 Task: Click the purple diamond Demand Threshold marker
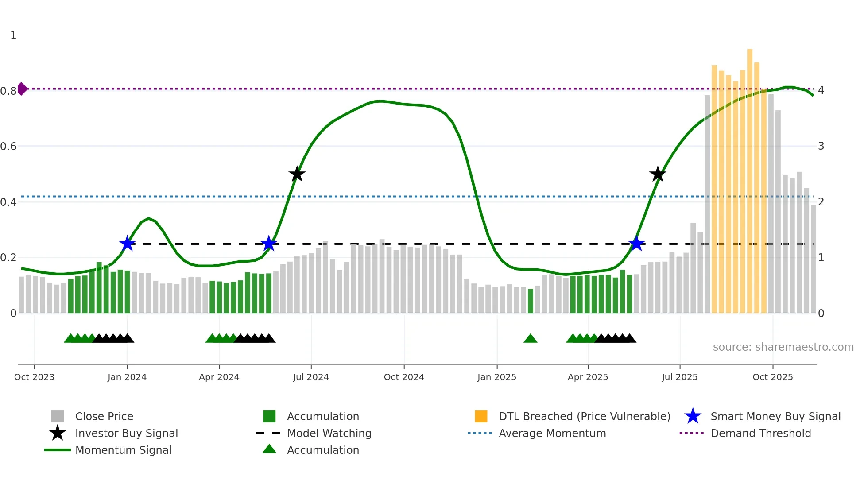(22, 89)
